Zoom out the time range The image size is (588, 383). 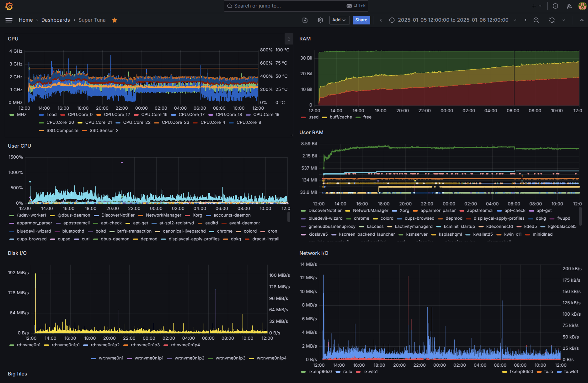point(536,20)
